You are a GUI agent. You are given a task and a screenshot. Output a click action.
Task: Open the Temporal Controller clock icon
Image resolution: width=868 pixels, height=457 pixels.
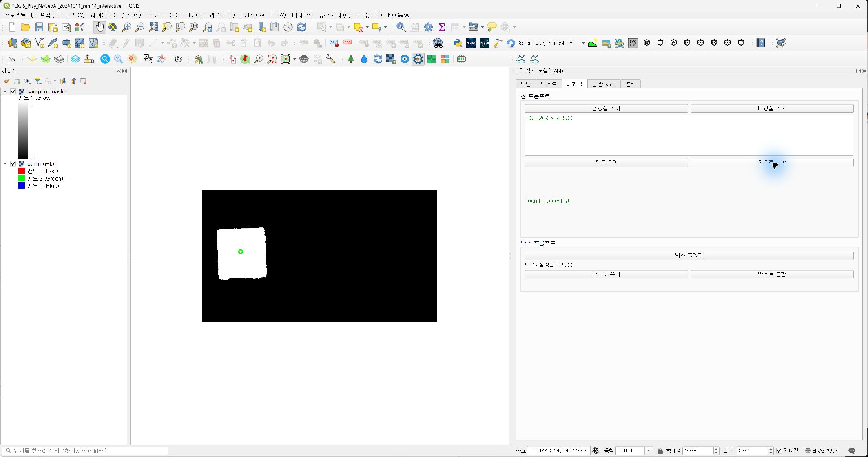click(x=288, y=27)
